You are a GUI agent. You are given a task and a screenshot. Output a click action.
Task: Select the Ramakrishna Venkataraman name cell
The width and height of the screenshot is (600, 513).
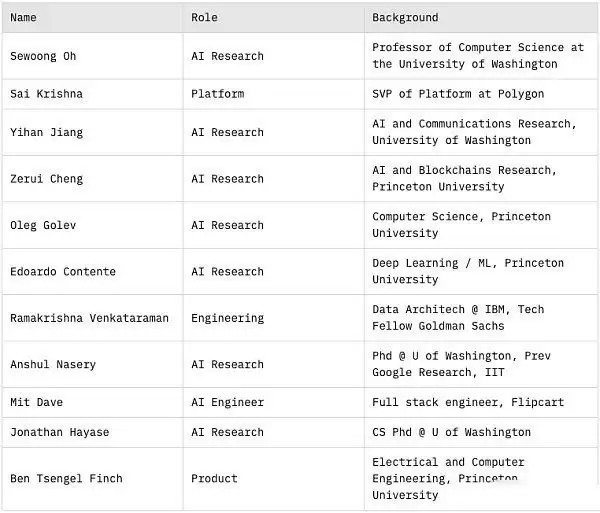click(x=89, y=318)
